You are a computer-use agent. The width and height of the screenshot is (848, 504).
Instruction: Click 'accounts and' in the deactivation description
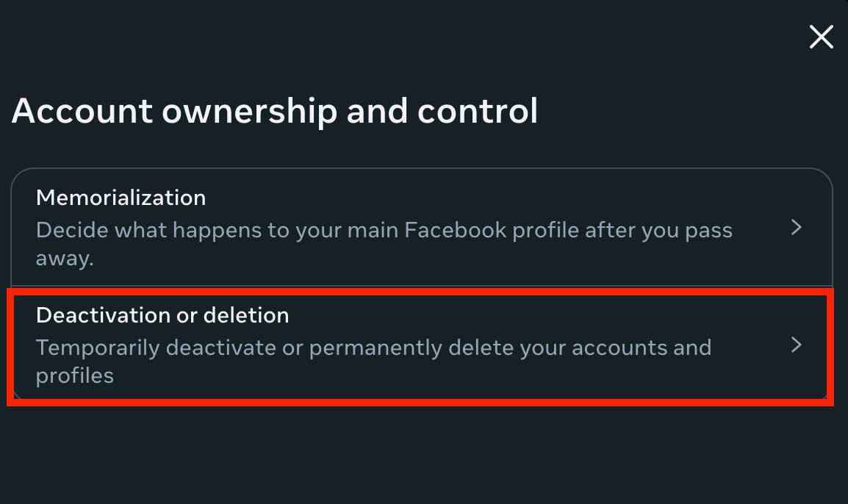click(642, 348)
